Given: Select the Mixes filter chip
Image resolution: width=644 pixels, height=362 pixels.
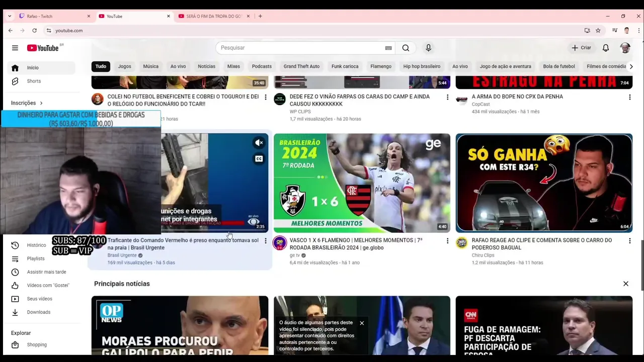Looking at the screenshot, I should click(x=233, y=66).
